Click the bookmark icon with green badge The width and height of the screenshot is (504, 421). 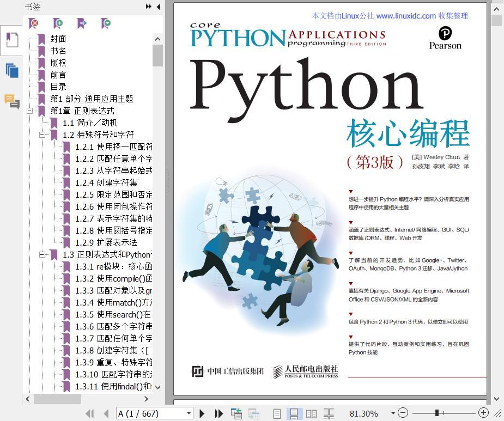(106, 23)
